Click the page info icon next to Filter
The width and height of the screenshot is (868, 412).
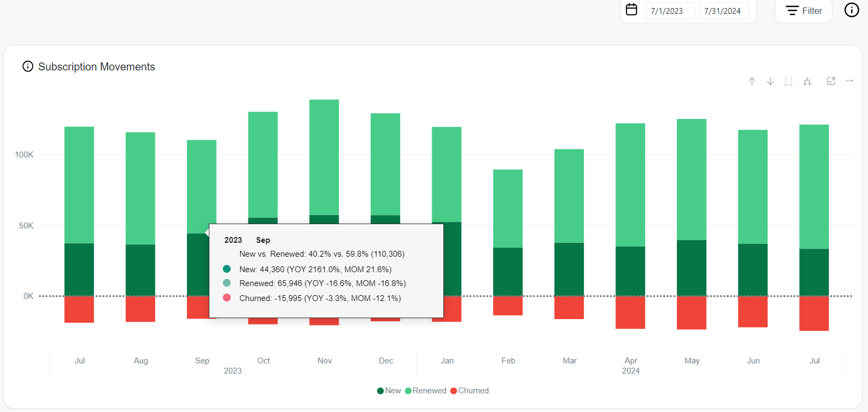point(851,10)
